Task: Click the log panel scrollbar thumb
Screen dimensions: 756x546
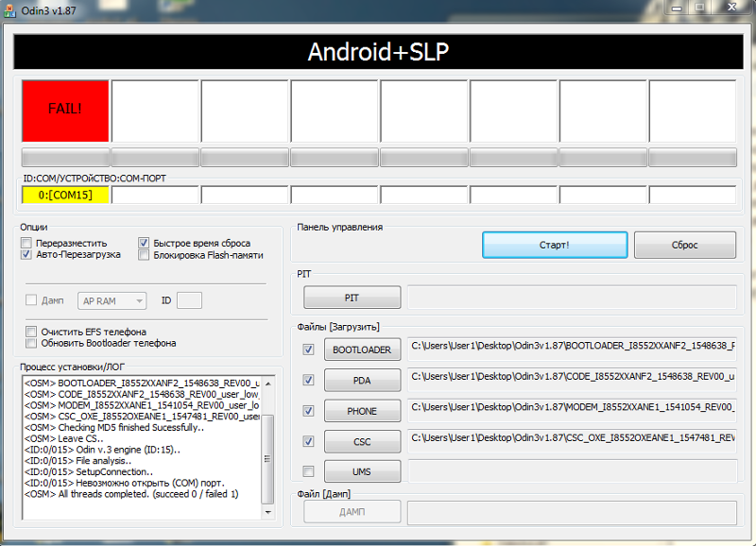Action: [268, 459]
